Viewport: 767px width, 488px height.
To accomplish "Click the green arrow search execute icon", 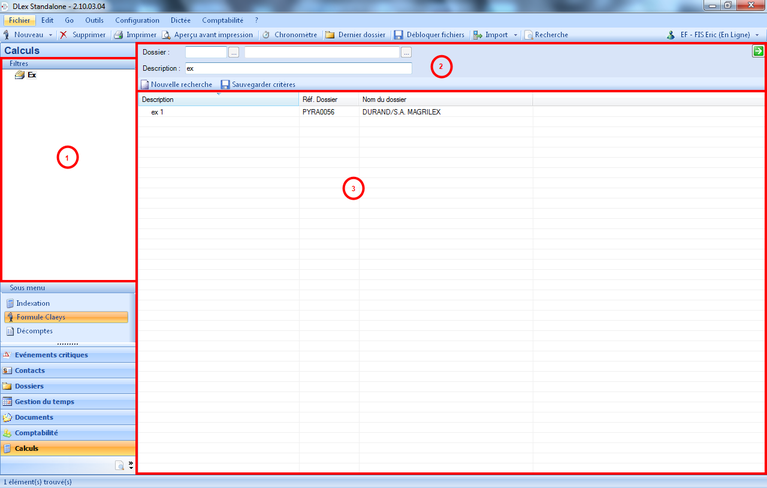I will click(x=759, y=51).
